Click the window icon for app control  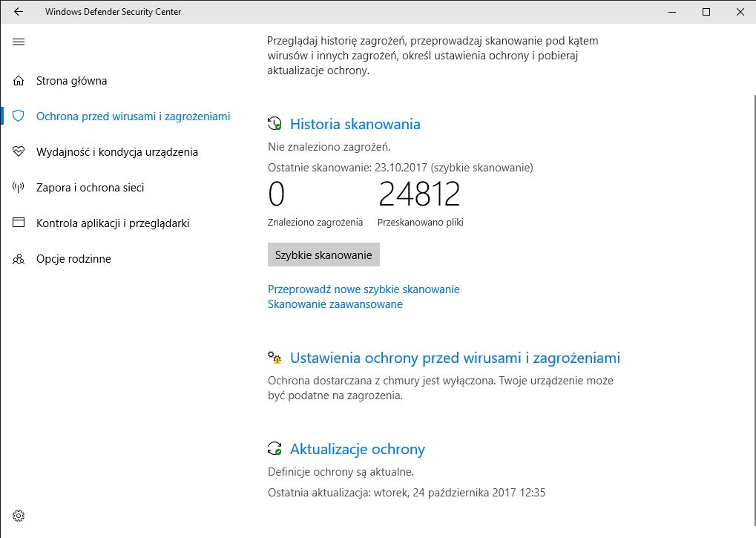click(19, 223)
